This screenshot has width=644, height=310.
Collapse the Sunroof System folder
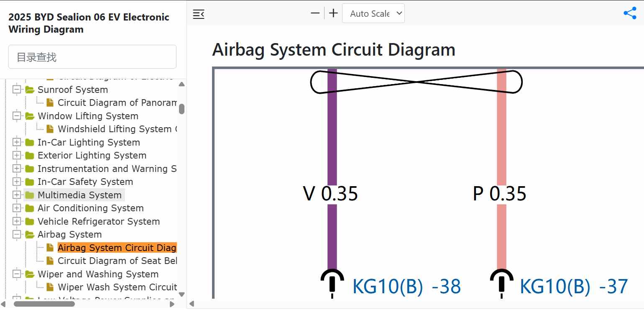[x=17, y=90]
